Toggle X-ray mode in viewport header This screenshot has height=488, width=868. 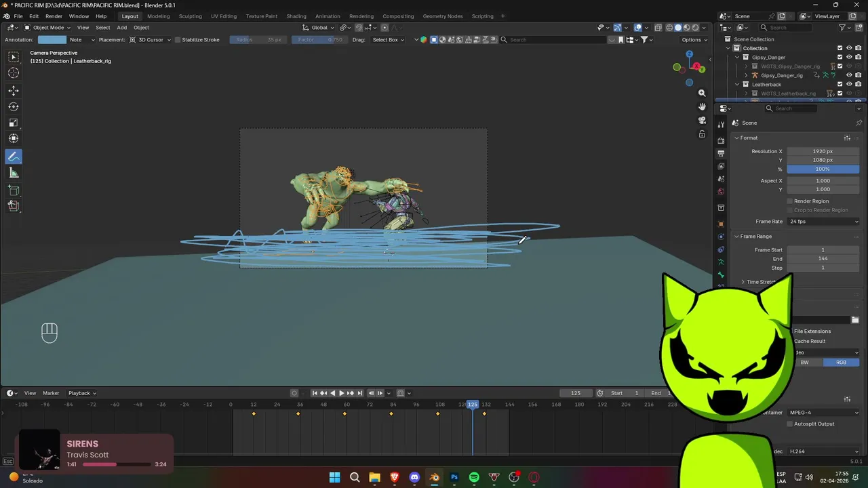click(658, 28)
